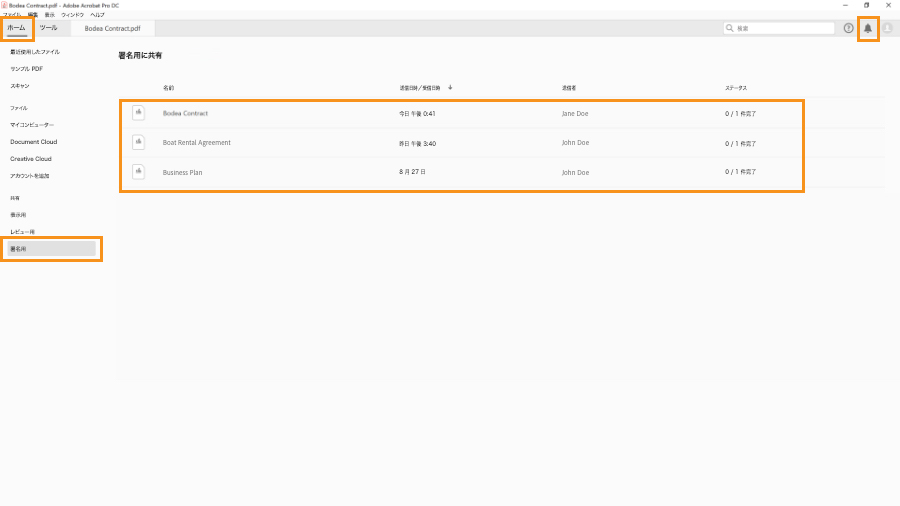The image size is (900, 506).
Task: Open the 編集 menu
Action: click(x=33, y=15)
